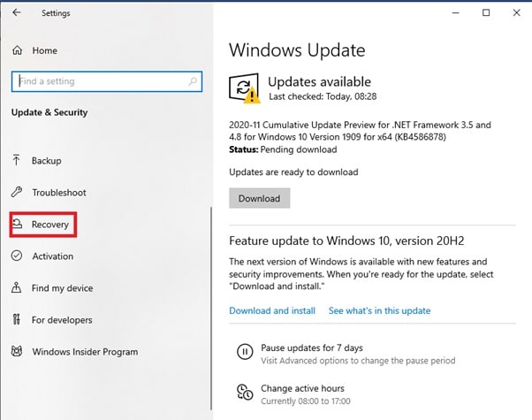Click the Recovery icon in sidebar

pos(17,224)
